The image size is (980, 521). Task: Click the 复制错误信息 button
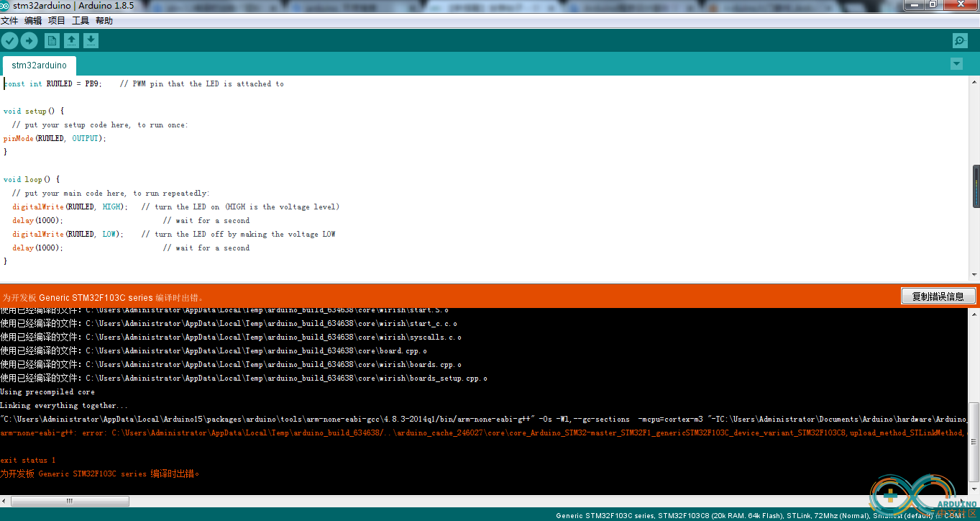[938, 296]
